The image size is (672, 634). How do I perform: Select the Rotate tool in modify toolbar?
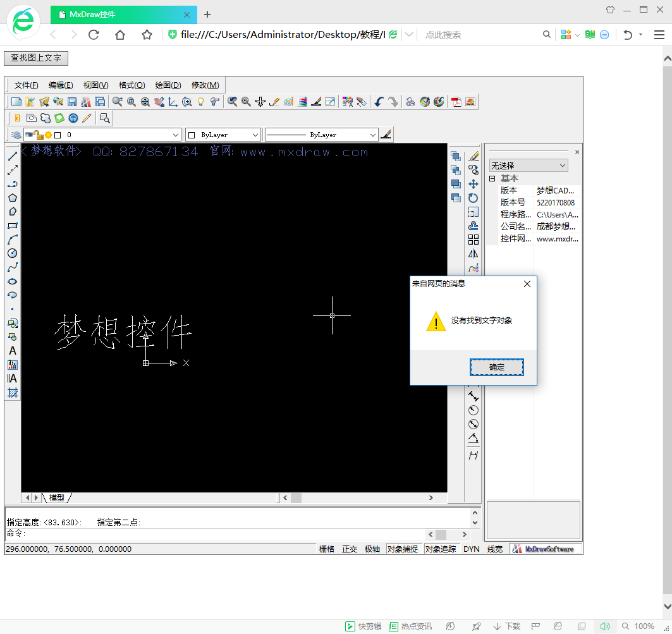pos(473,198)
